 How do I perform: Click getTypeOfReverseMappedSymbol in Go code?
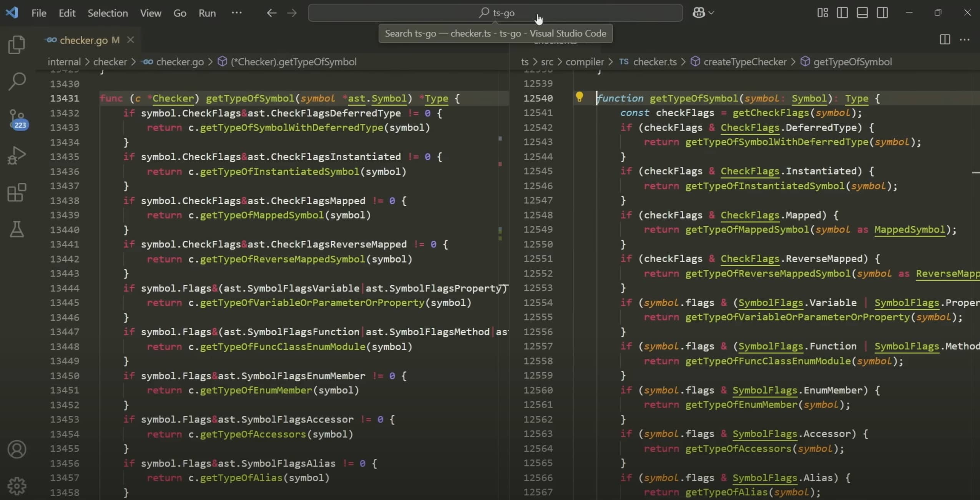[282, 259]
